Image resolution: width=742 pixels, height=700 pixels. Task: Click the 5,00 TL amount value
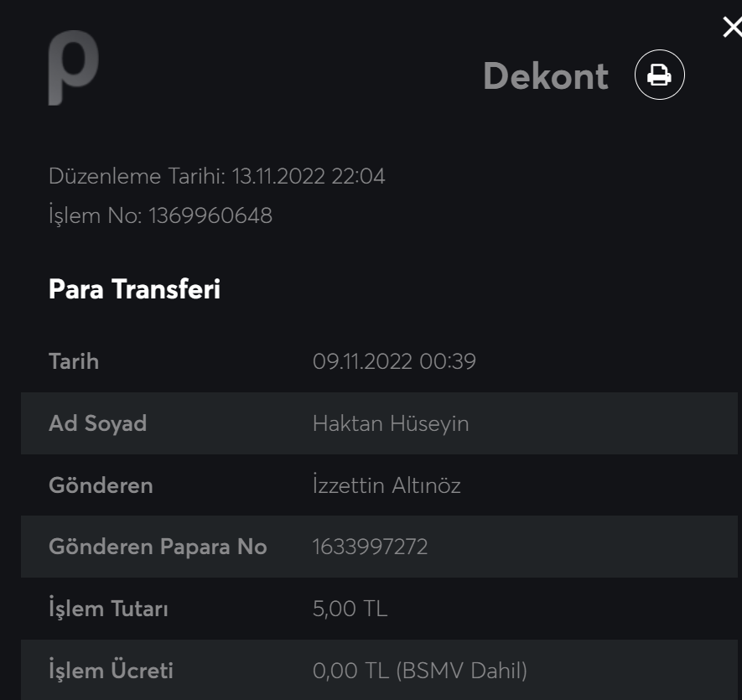(350, 609)
